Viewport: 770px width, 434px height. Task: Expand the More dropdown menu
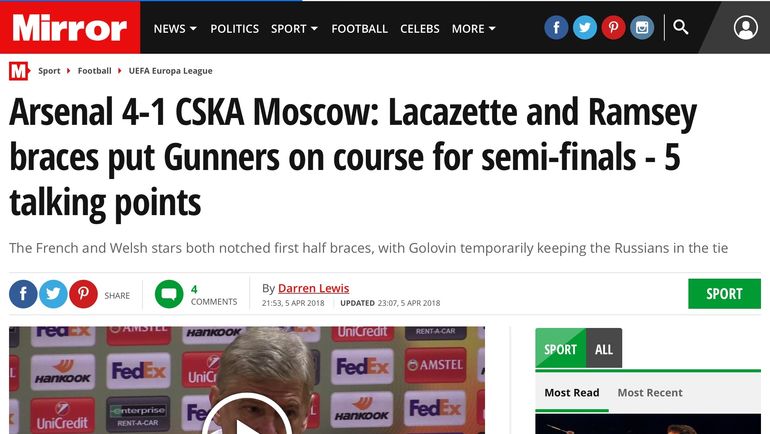(473, 29)
